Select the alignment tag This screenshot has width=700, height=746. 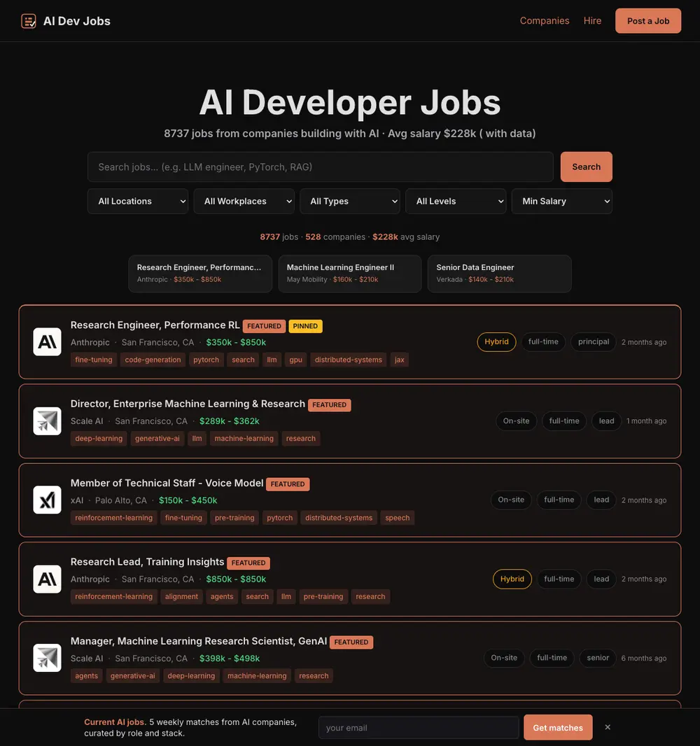pyautogui.click(x=181, y=597)
